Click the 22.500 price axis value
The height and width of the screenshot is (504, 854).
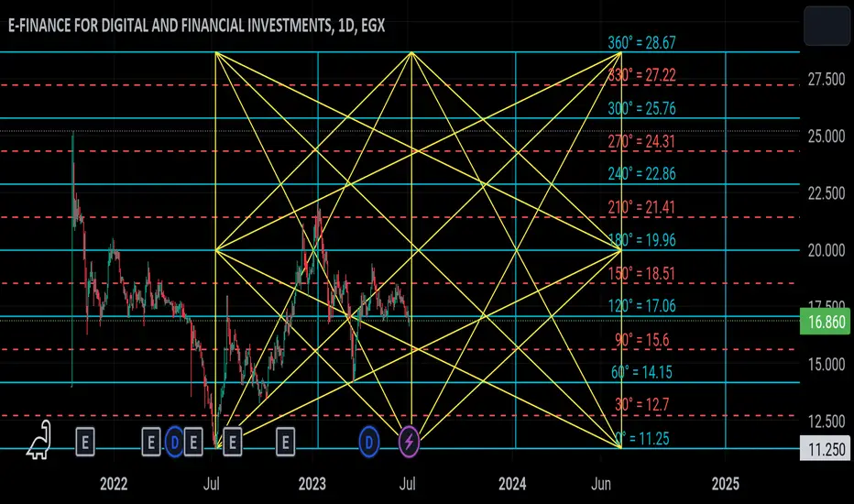[x=827, y=193]
